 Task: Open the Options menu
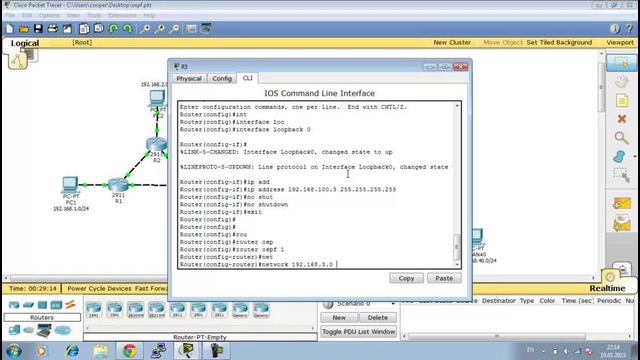(49, 15)
